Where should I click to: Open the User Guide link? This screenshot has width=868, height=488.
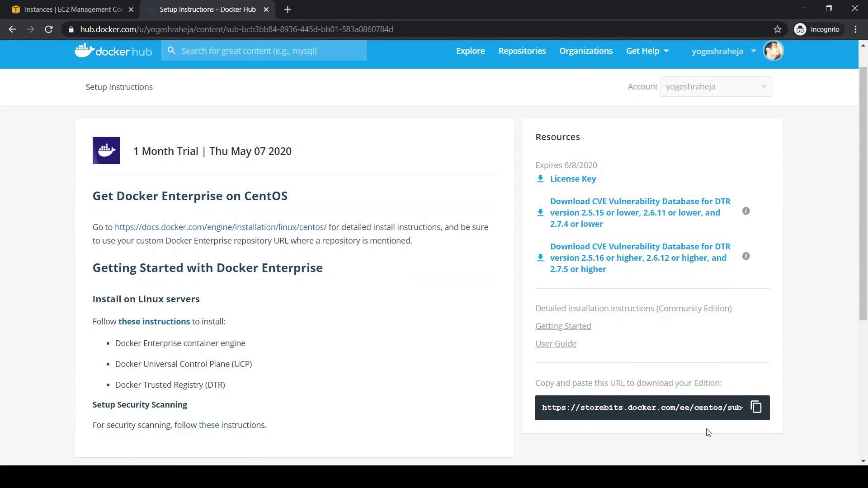pos(556,344)
